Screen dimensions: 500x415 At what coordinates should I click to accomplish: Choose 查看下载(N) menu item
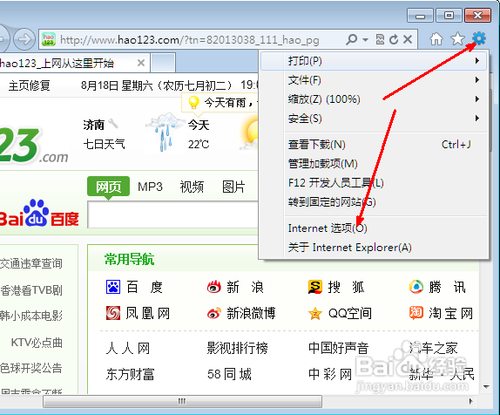click(x=374, y=144)
